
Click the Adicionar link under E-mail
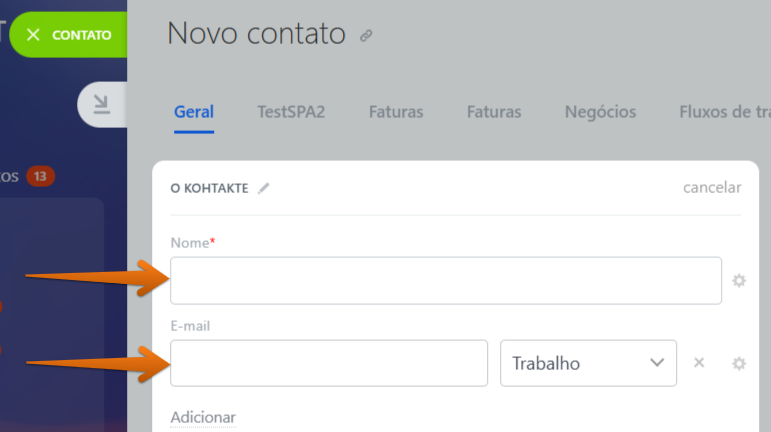click(x=203, y=417)
